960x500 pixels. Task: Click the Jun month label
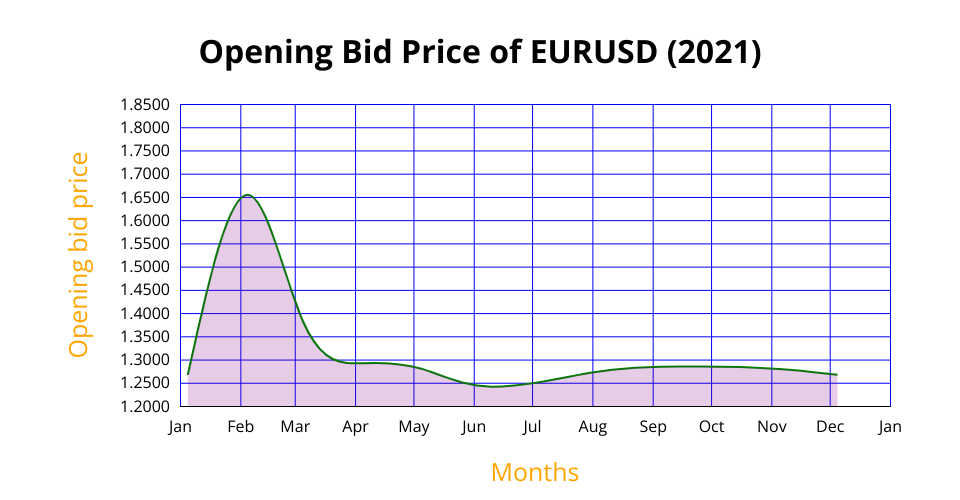pos(474,427)
